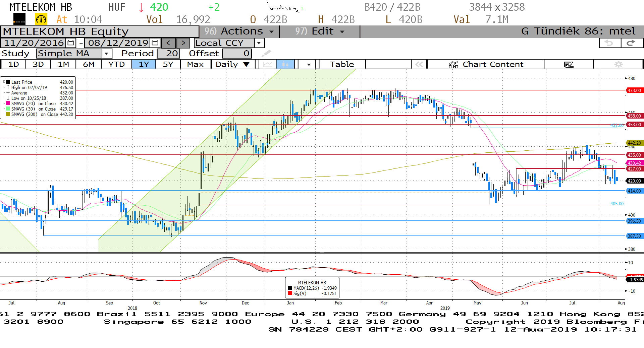Open the Local CCY currency dropdown
Viewport: 644px width, 348px height.
pyautogui.click(x=259, y=43)
